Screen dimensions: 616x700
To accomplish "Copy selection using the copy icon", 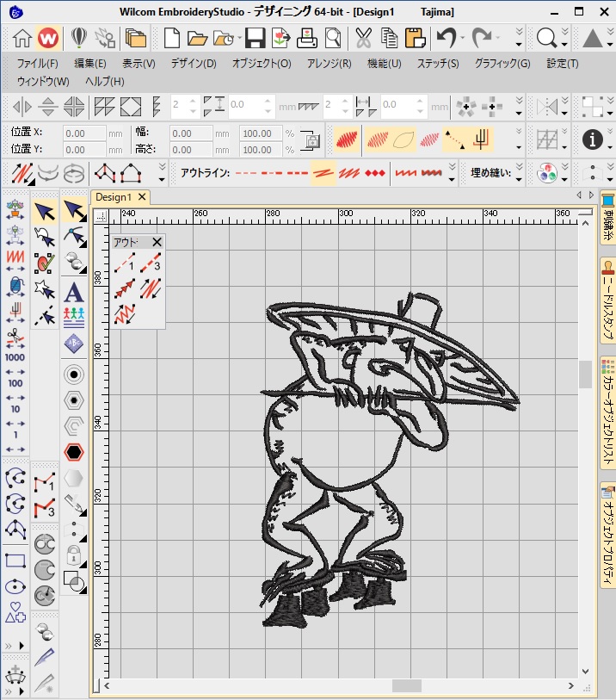I will pyautogui.click(x=389, y=39).
